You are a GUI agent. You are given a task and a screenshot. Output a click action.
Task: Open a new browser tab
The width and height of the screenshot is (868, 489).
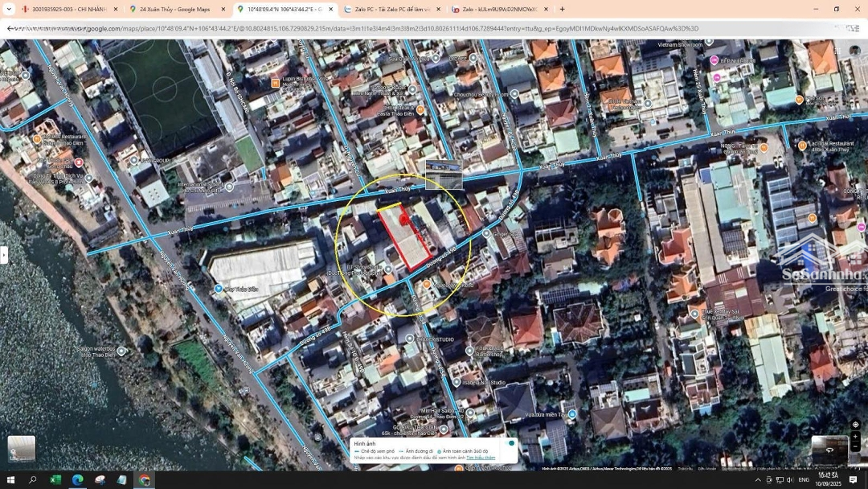562,10
